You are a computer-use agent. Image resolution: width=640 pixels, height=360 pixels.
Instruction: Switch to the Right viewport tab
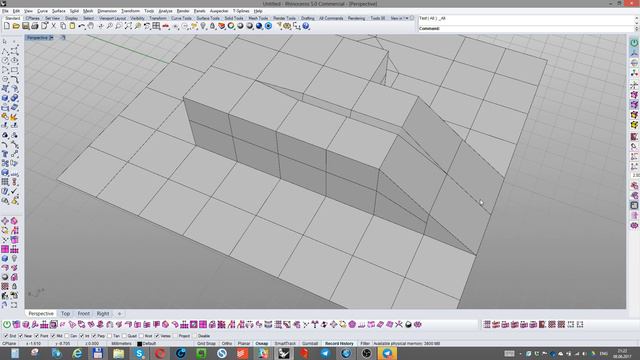103,313
